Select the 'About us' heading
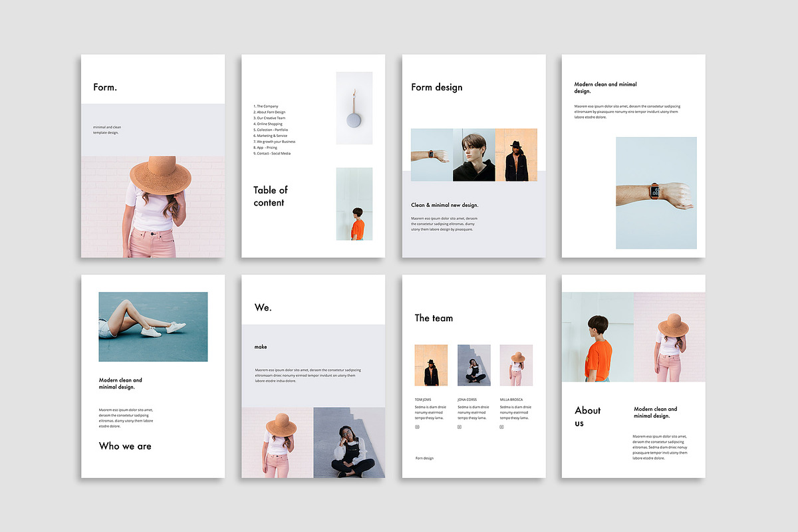Viewport: 798px width, 532px height. (588, 417)
